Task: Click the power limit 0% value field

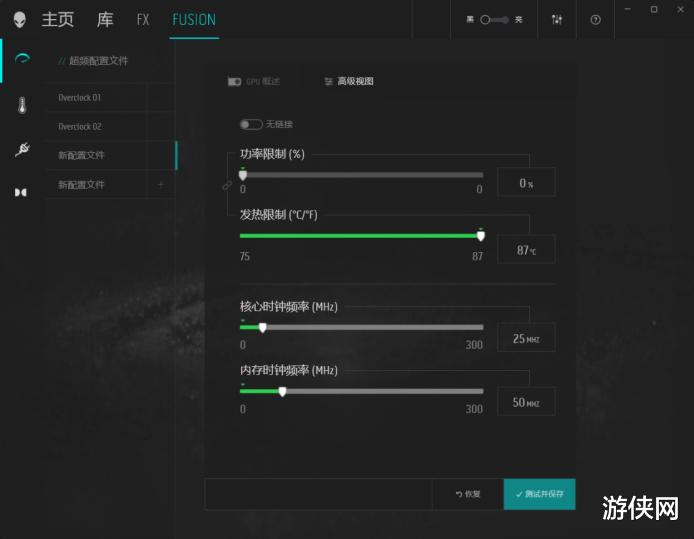Action: click(x=526, y=182)
